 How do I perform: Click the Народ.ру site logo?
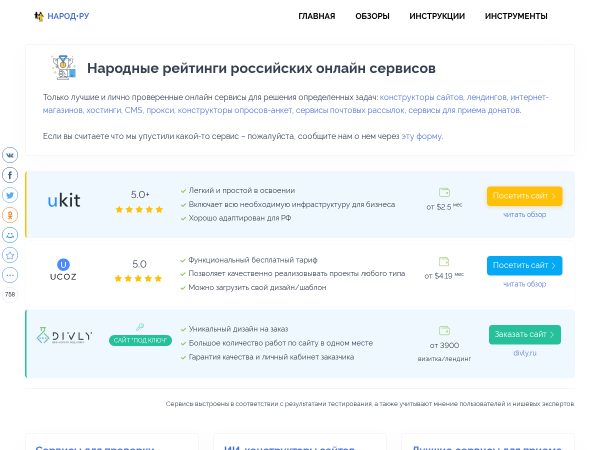point(62,16)
